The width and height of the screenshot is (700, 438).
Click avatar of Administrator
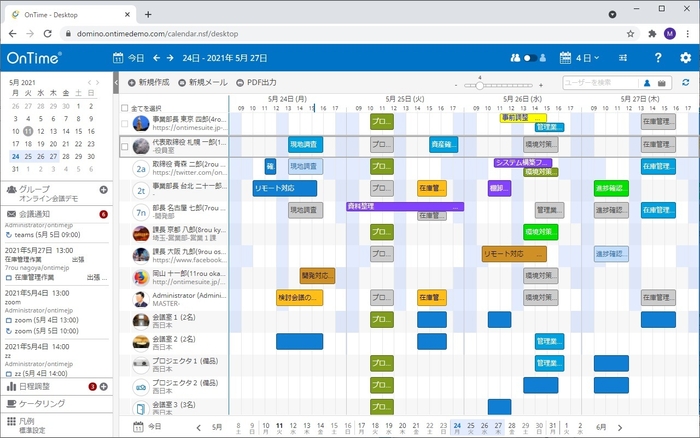[x=141, y=299]
